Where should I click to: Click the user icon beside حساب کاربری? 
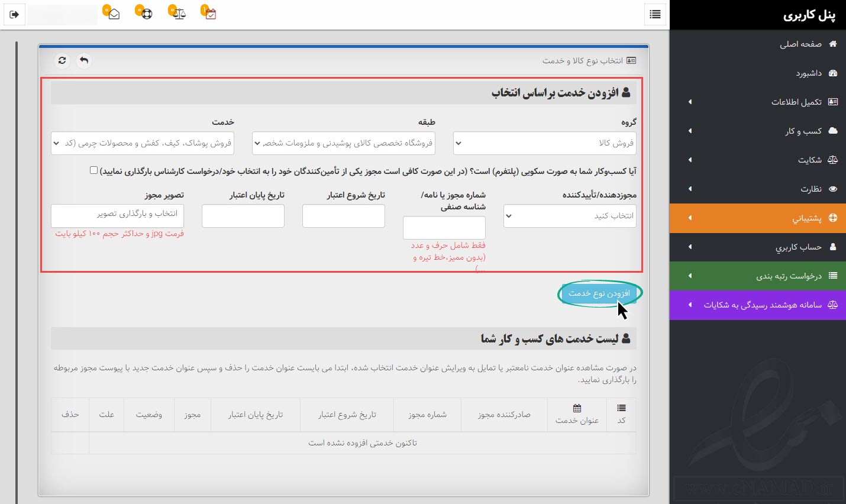(833, 247)
